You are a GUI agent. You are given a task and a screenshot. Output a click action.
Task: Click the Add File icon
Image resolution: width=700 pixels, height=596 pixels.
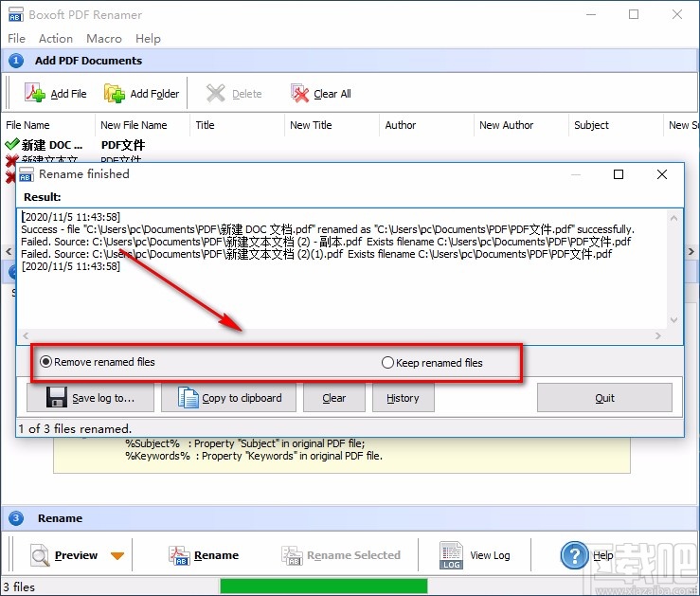click(x=35, y=93)
